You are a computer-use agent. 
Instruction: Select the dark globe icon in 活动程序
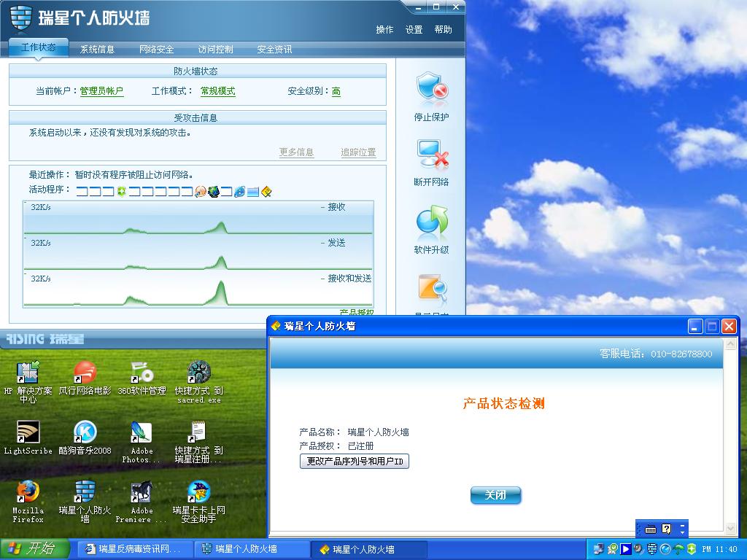pos(214,192)
